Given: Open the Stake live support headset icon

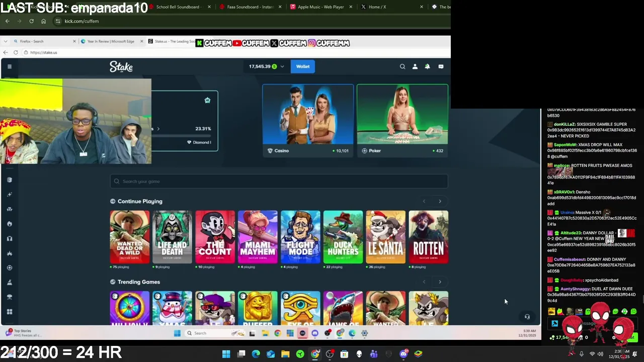Looking at the screenshot, I should click(527, 317).
